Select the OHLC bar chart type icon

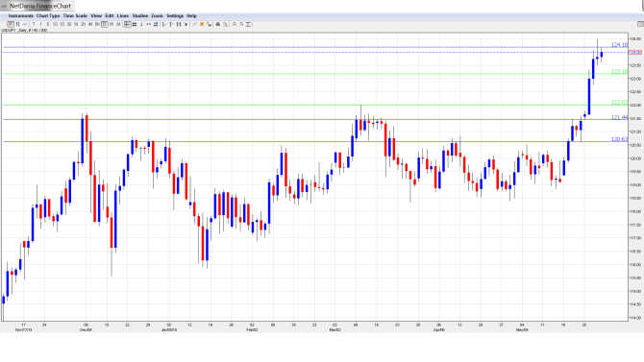(17, 24)
